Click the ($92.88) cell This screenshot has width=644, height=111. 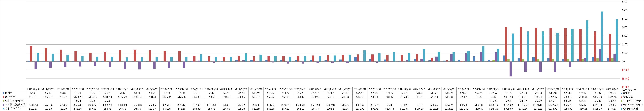(x=137, y=105)
